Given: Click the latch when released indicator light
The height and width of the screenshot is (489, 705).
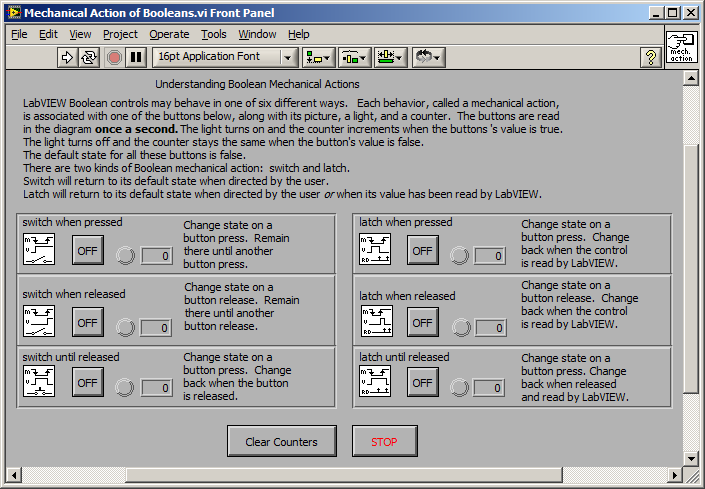Looking at the screenshot, I should click(x=461, y=328).
